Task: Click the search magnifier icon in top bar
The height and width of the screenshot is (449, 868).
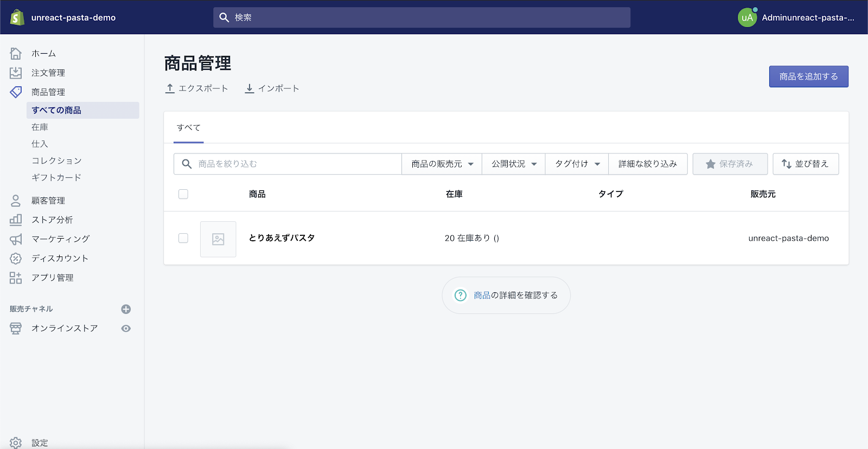Action: point(224,17)
